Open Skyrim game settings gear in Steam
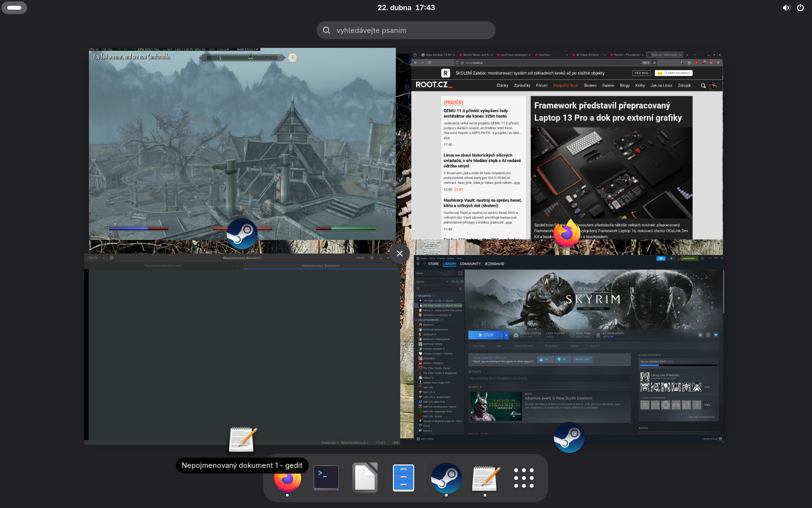Viewport: 812px width, 508px height. click(700, 335)
